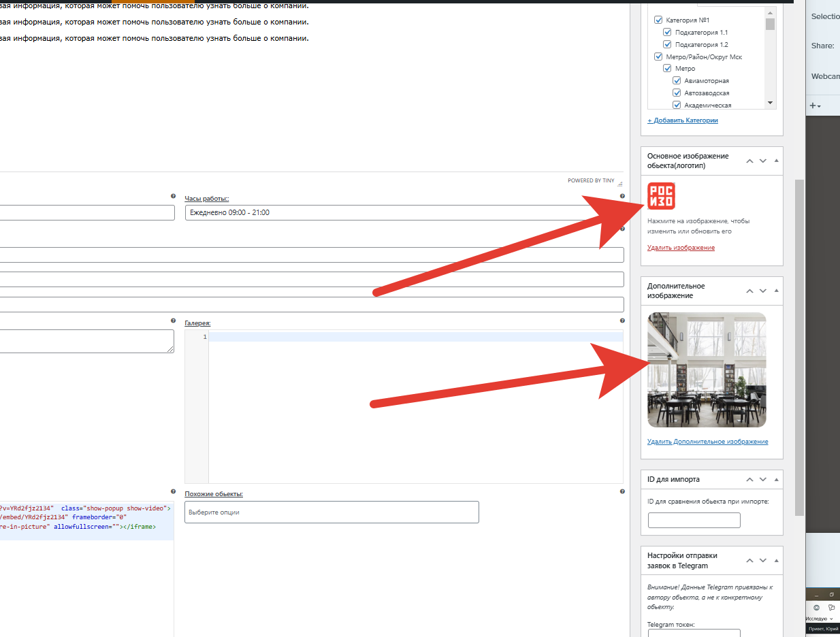
Task: Click the Добавить Категории link
Action: [682, 120]
